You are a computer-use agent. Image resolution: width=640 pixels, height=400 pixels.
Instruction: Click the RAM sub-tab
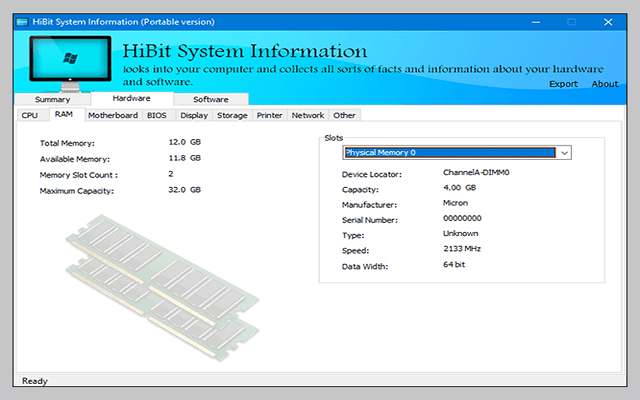63,116
